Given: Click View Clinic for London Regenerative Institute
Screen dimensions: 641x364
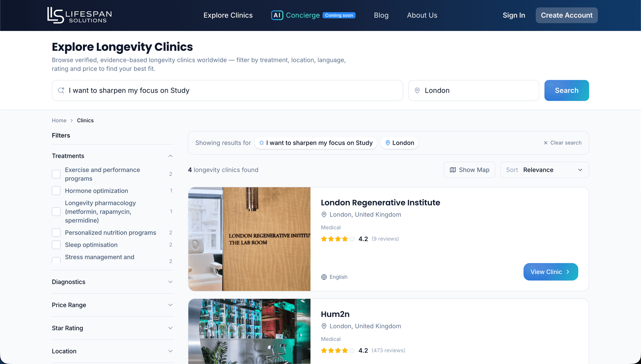Looking at the screenshot, I should [551, 272].
